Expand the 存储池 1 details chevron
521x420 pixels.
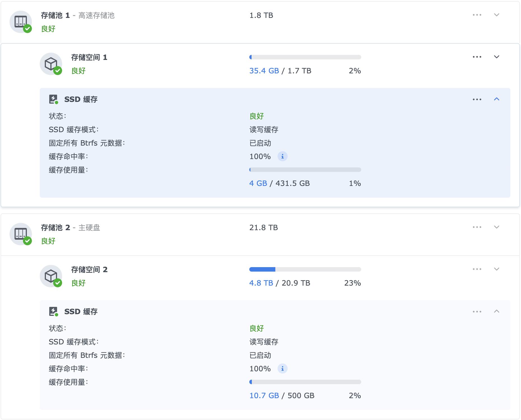(496, 15)
